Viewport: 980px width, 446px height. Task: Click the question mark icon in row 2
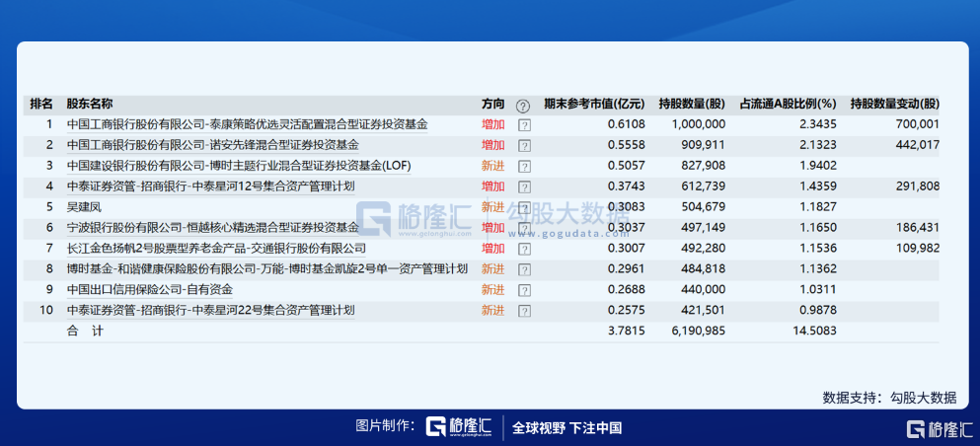524,146
